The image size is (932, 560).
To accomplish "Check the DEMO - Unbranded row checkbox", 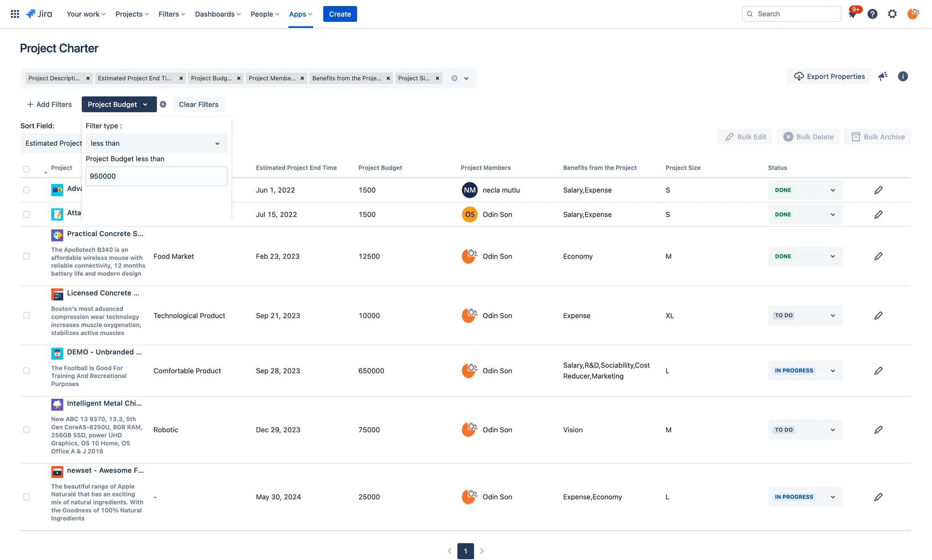I will [x=27, y=371].
